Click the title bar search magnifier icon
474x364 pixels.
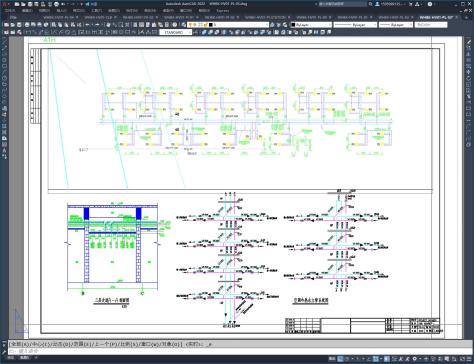click(370, 4)
